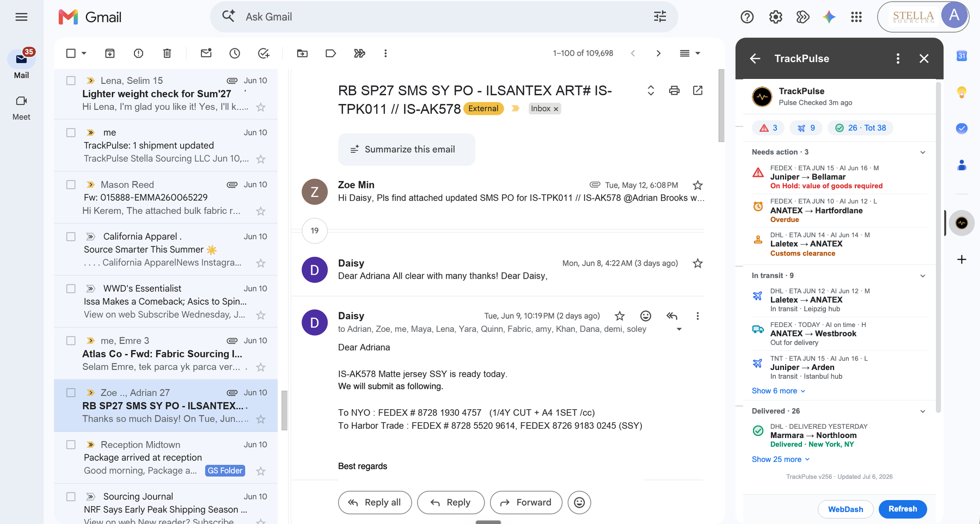The width and height of the screenshot is (980, 524).
Task: Expand Show 6 more shipments
Action: [x=779, y=391]
